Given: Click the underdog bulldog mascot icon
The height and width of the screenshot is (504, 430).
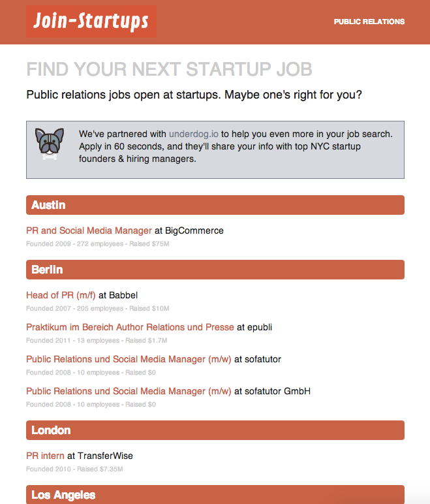Looking at the screenshot, I should click(50, 144).
